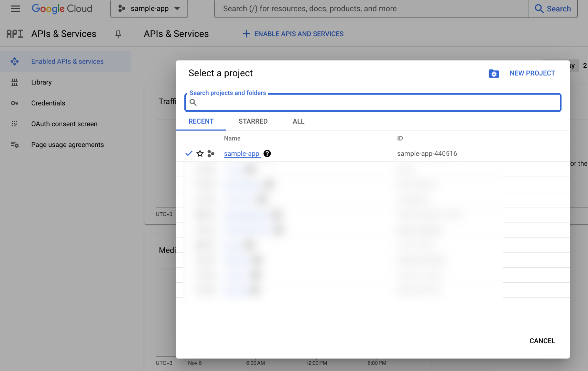Focus the Search projects and folders field
Image resolution: width=588 pixels, height=371 pixels.
point(373,102)
